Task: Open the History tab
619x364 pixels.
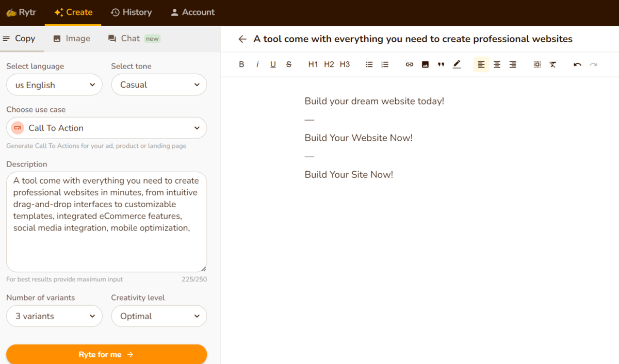Action: coord(132,12)
